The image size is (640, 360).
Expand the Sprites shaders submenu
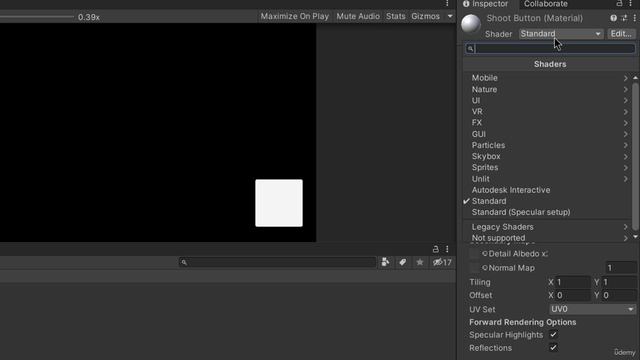(x=549, y=167)
